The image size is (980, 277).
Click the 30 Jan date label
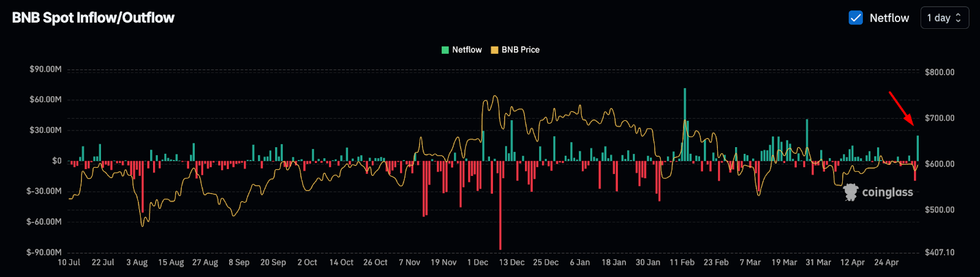click(648, 262)
